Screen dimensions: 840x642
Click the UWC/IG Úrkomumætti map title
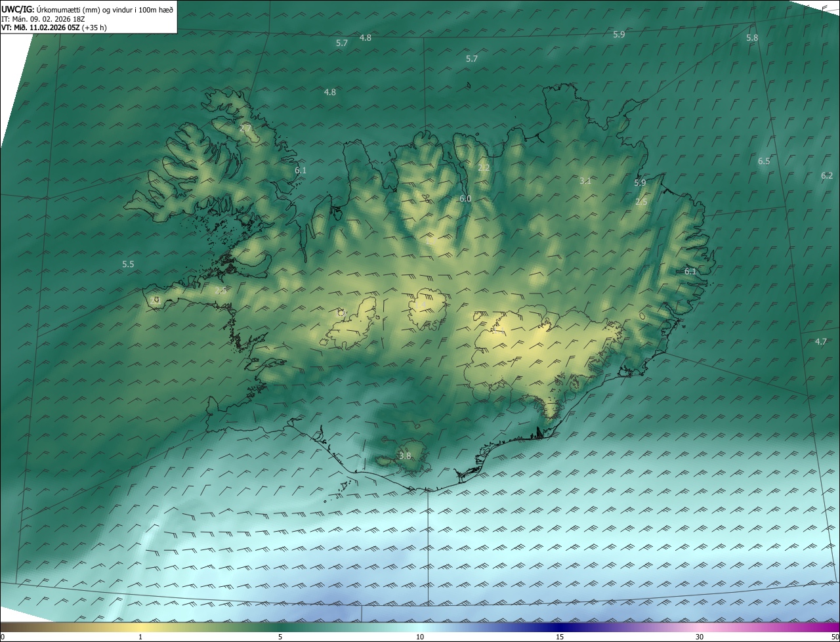coord(87,9)
